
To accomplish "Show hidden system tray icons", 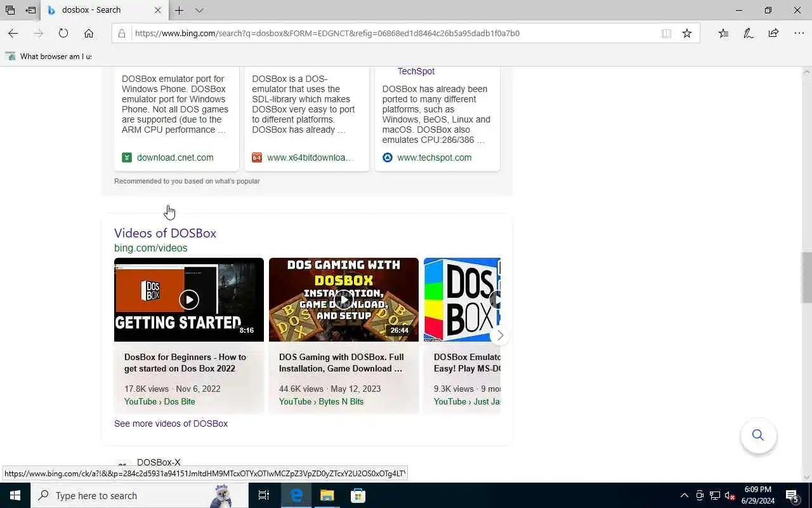I will [684, 495].
